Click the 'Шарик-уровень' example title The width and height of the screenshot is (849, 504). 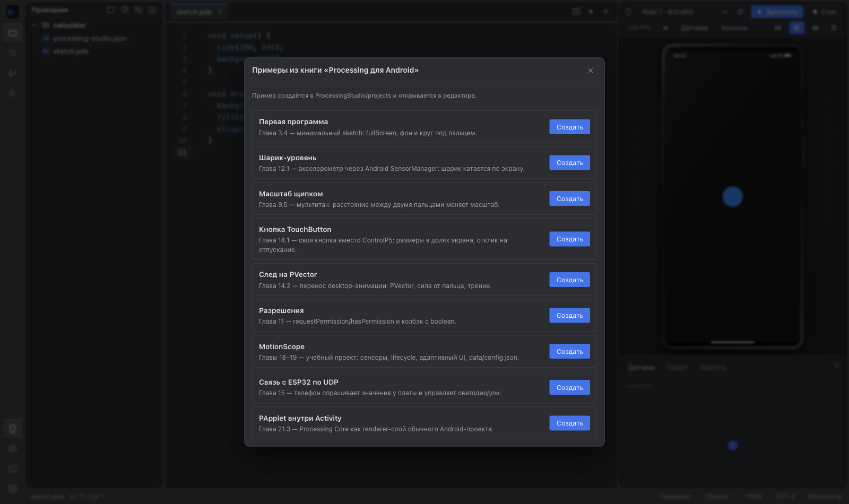coord(288,158)
